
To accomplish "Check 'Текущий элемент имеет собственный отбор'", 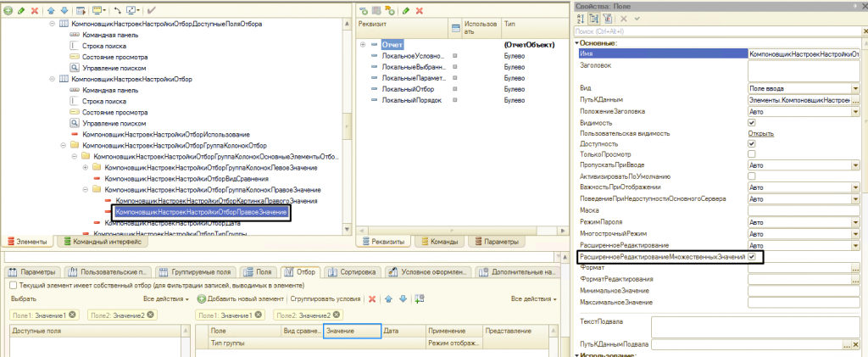I will point(14,286).
